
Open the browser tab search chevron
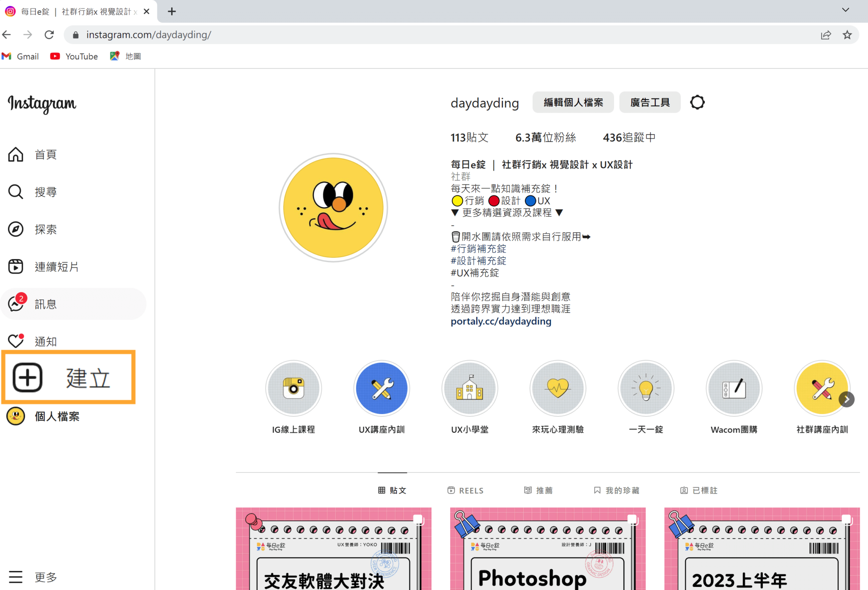846,9
